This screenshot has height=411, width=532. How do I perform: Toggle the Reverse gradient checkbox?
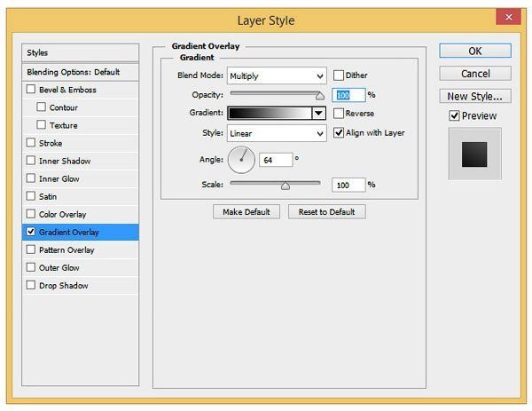click(339, 113)
